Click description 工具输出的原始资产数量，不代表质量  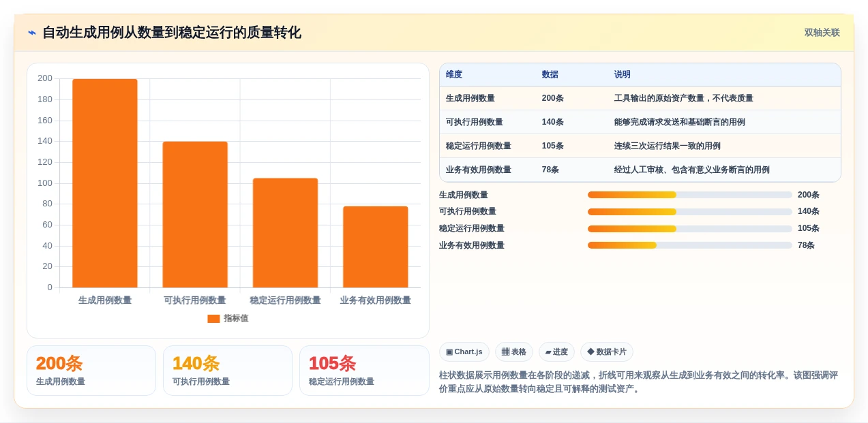pyautogui.click(x=684, y=98)
